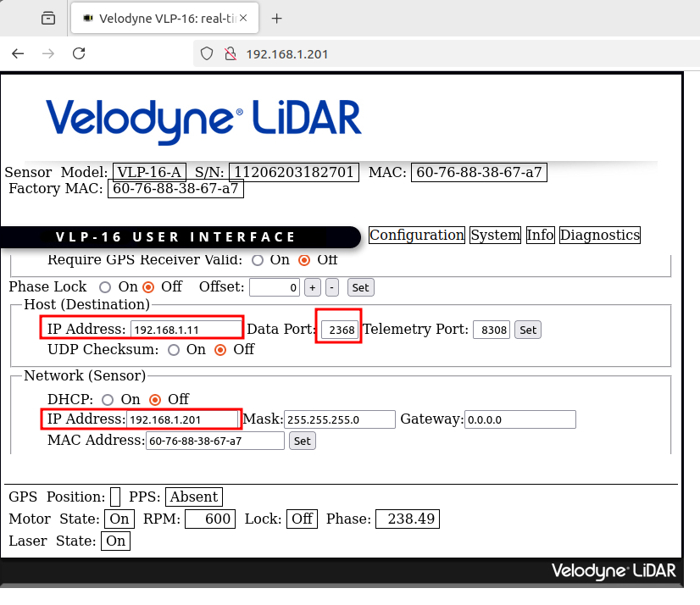Viewport: 700px width, 605px height.
Task: Switch to the System tab
Action: tap(495, 236)
